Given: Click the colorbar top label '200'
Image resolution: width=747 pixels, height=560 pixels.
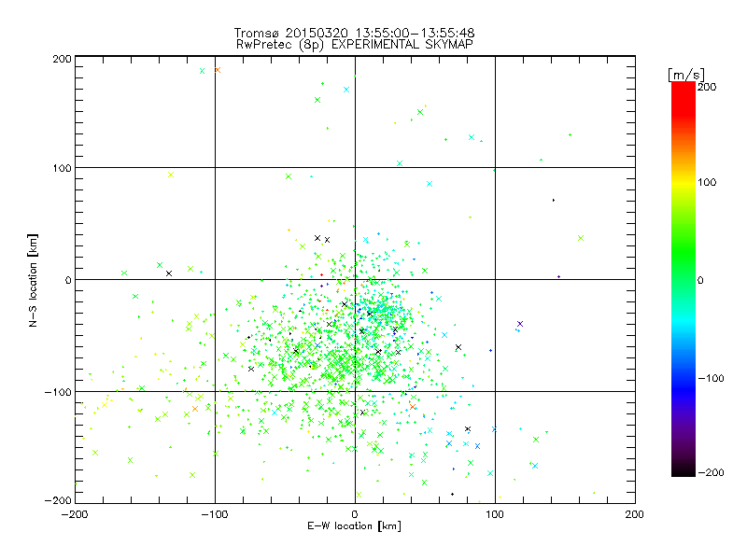Looking at the screenshot, I should click(x=707, y=87).
